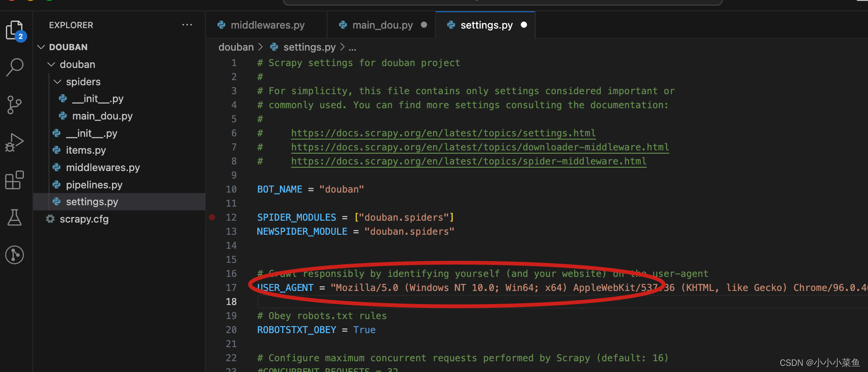
Task: Switch to settings.py editor tab
Action: (485, 25)
